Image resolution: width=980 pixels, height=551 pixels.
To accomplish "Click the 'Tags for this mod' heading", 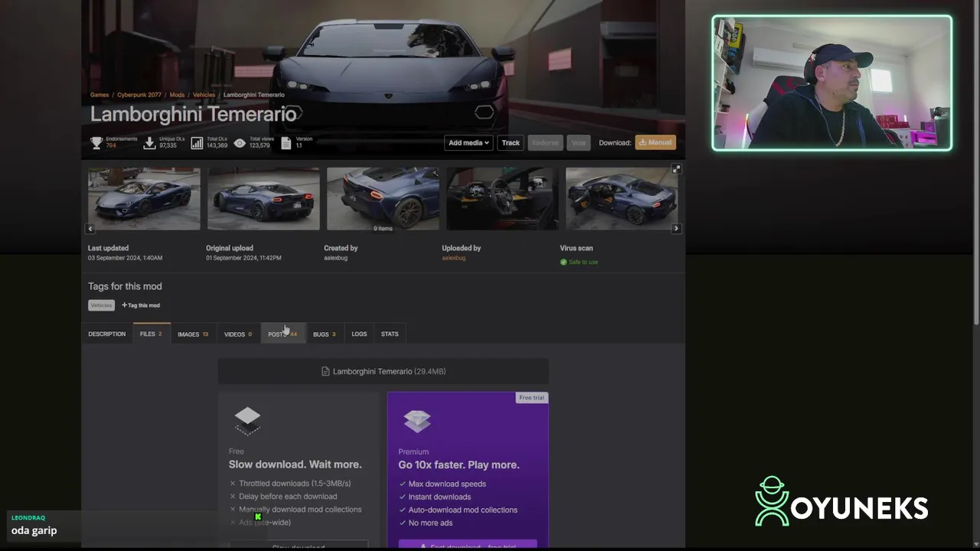I will (x=125, y=286).
